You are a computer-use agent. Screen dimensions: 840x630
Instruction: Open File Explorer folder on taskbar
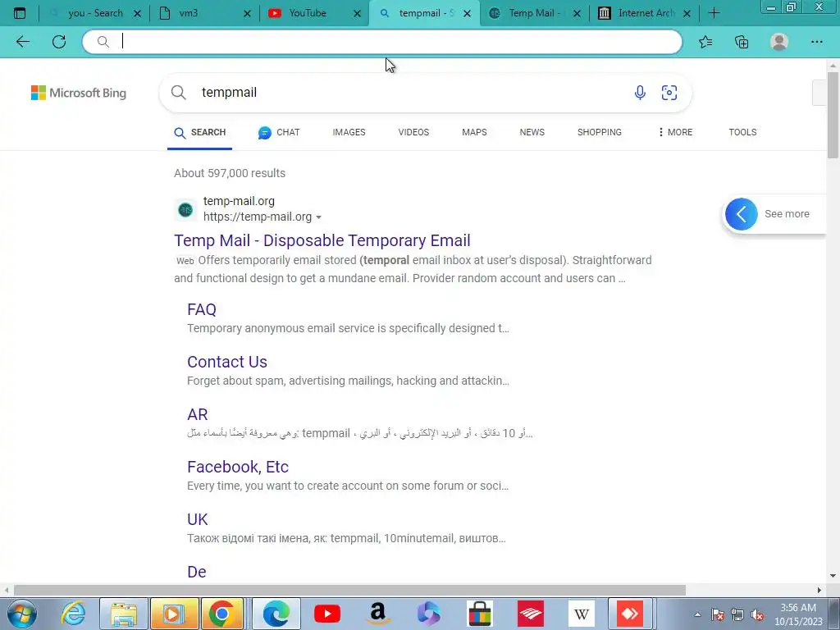coord(124,614)
